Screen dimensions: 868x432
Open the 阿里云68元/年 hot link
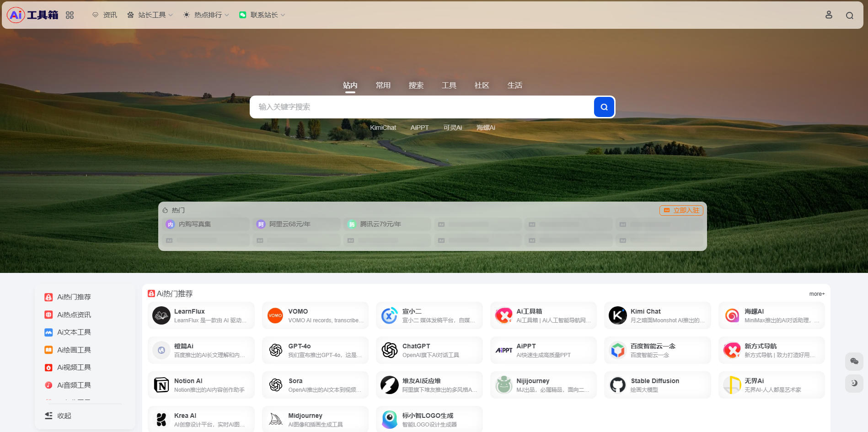click(296, 224)
